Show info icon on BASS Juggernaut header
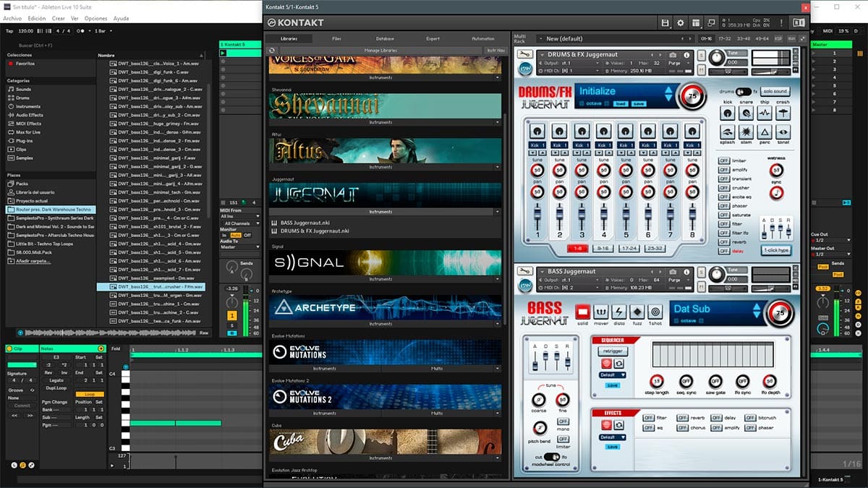This screenshot has width=868, height=488. click(x=686, y=271)
